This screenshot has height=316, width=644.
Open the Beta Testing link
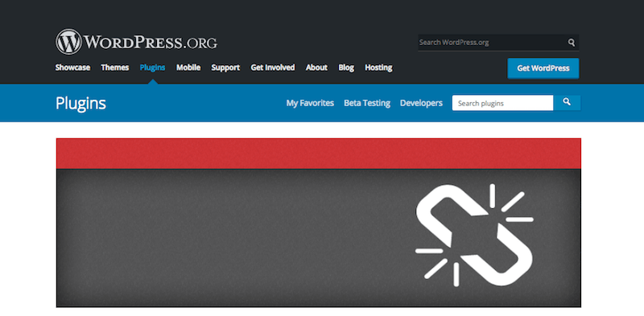(367, 103)
